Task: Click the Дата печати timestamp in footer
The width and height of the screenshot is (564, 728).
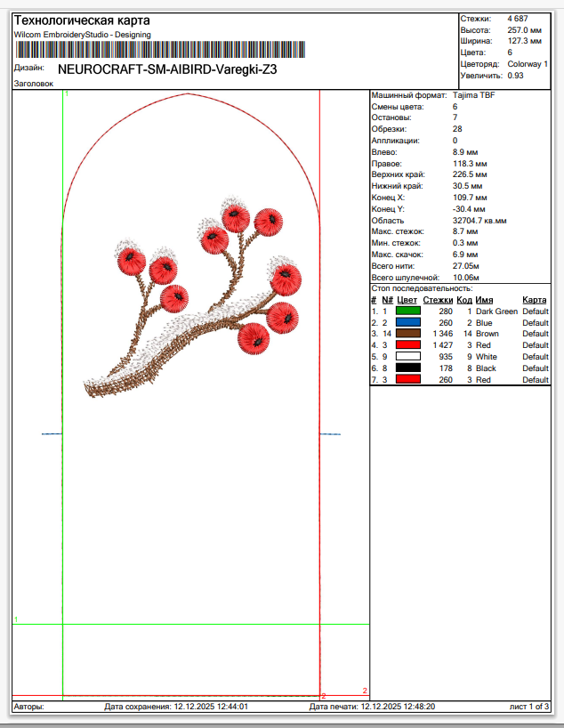Action: pos(372,707)
